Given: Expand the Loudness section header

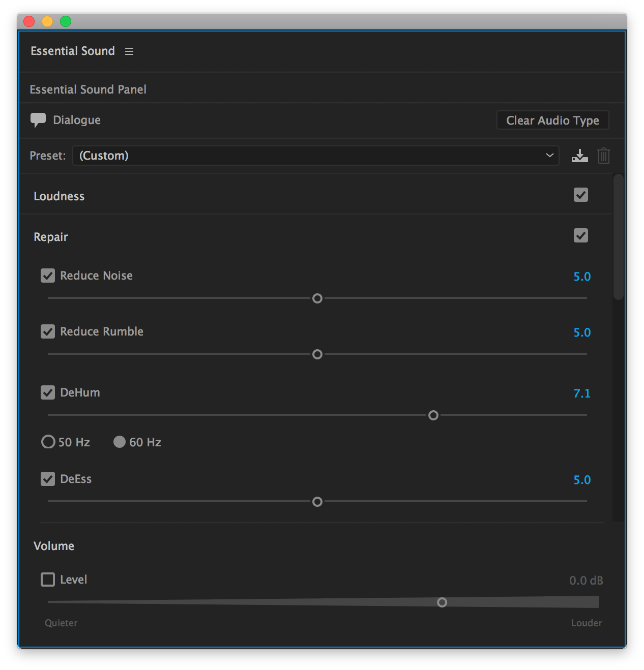Looking at the screenshot, I should (59, 196).
